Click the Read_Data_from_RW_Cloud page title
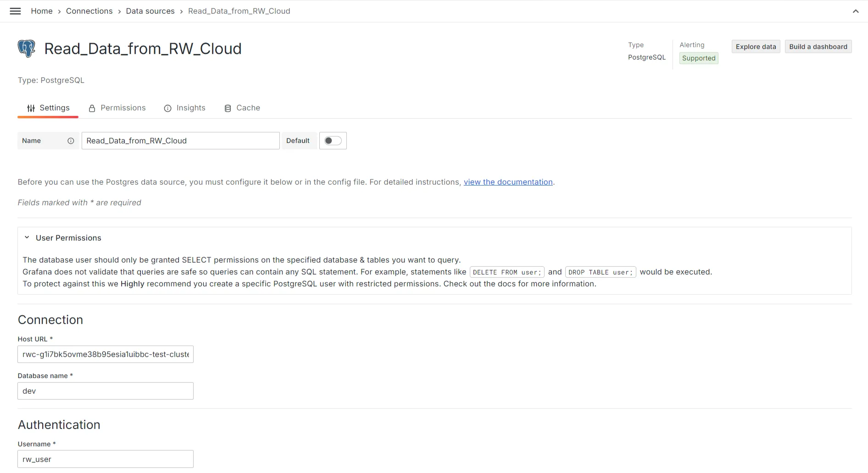 coord(143,49)
